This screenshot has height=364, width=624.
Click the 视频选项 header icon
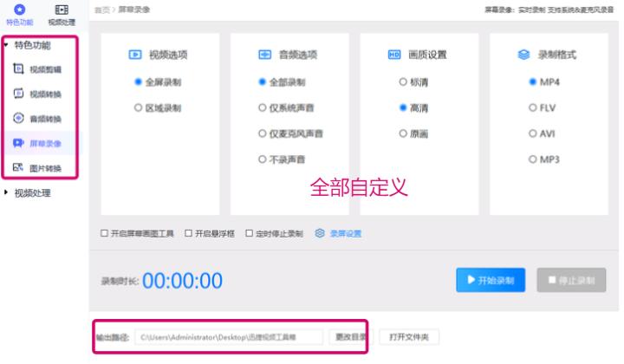[x=135, y=55]
